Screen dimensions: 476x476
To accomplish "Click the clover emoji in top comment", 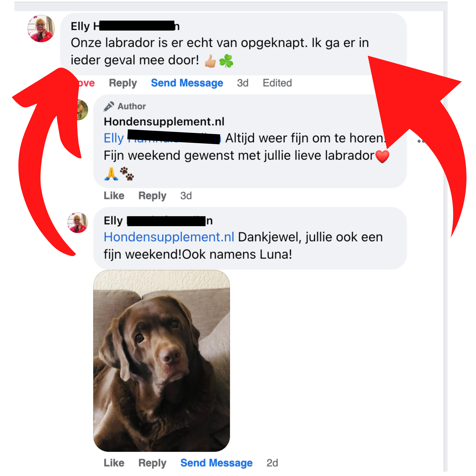I will [x=226, y=61].
